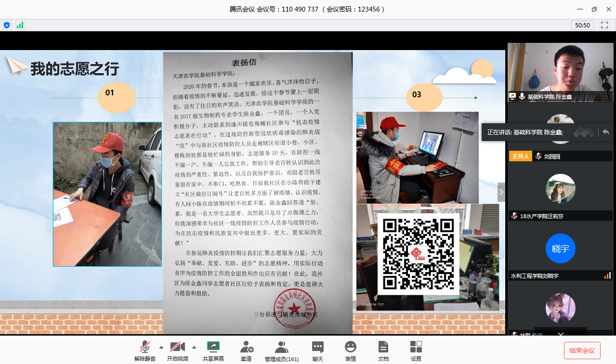Enter fullscreen mode using the corner icon

click(604, 25)
